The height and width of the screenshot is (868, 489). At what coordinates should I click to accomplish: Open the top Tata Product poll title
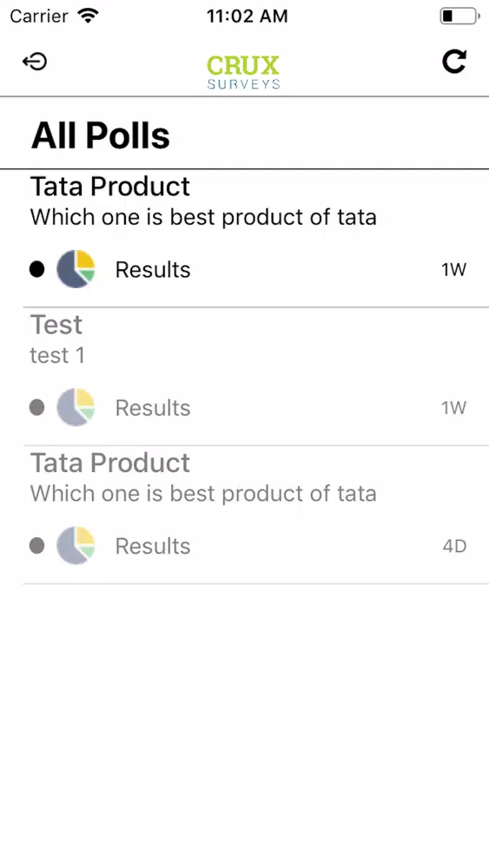(x=110, y=186)
